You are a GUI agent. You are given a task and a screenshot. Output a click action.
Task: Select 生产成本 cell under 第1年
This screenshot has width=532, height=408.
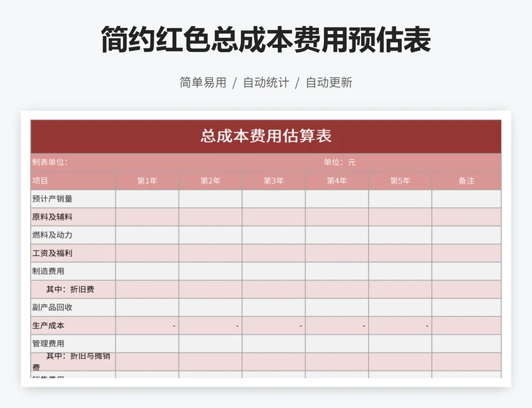pyautogui.click(x=147, y=325)
